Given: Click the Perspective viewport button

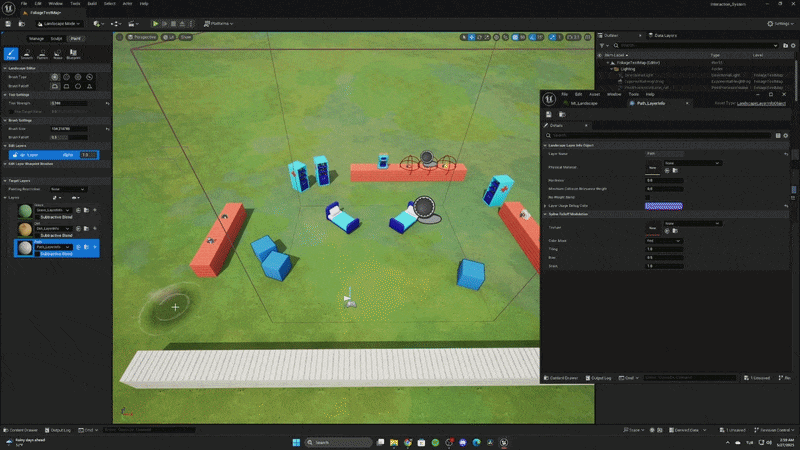Looking at the screenshot, I should coord(142,37).
